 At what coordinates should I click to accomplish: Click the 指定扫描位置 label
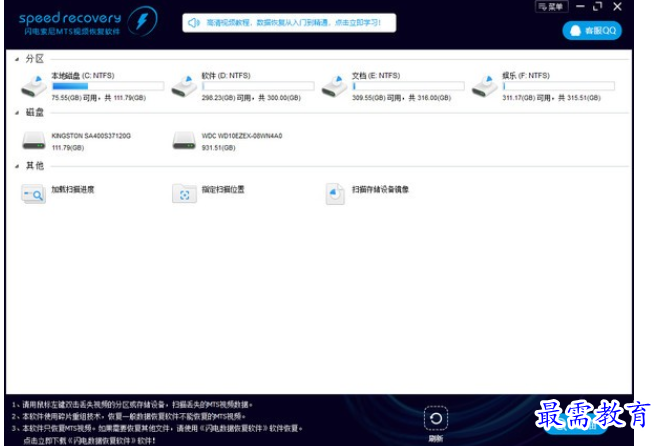point(223,190)
